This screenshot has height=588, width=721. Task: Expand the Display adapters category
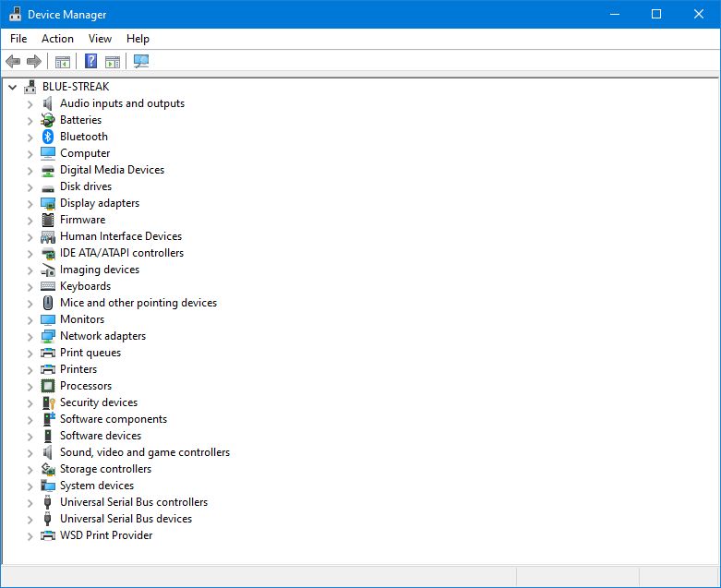click(30, 204)
